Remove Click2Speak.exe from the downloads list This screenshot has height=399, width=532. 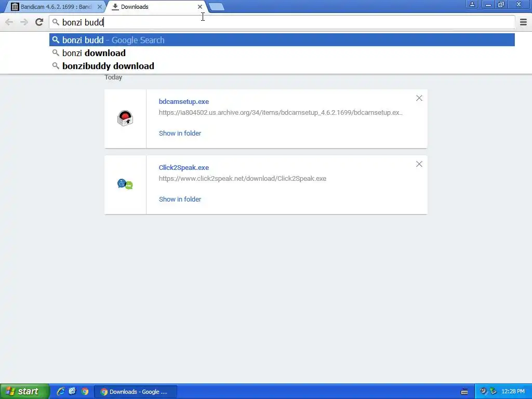pos(419,164)
